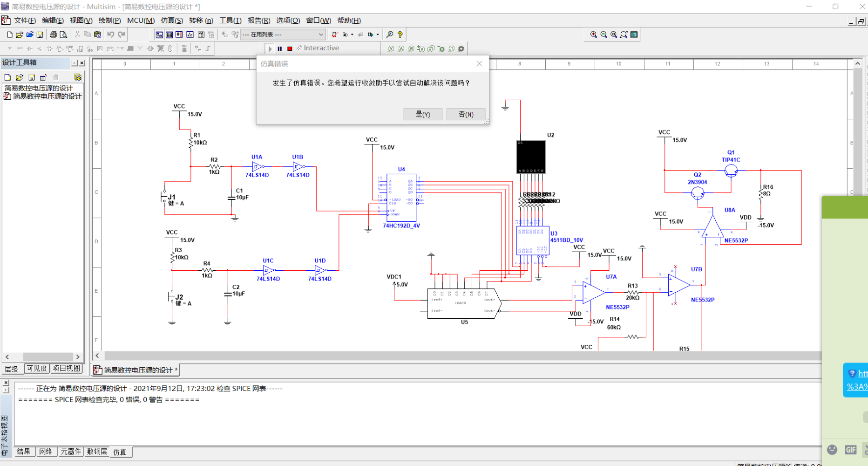Toggle key J1 switch on schematic

point(165,197)
